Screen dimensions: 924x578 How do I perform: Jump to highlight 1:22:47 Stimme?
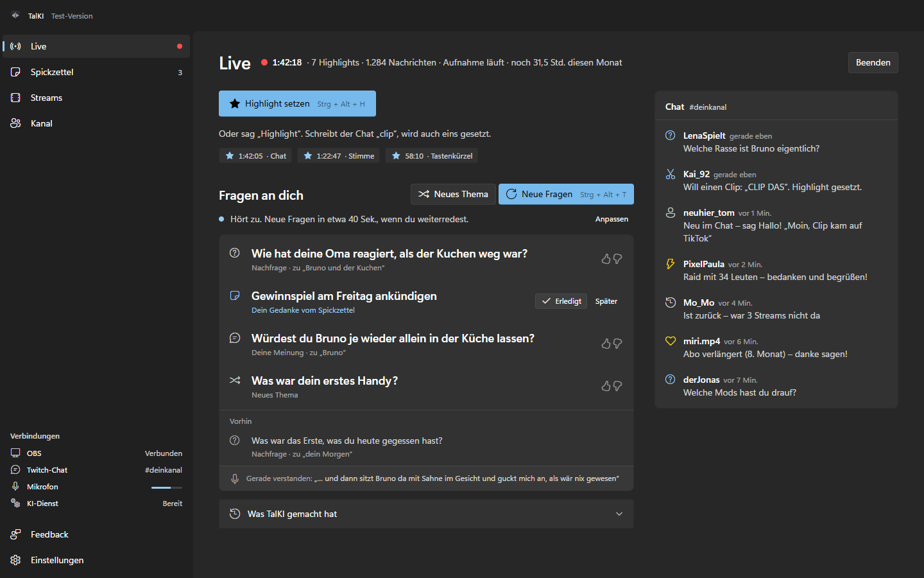point(338,156)
